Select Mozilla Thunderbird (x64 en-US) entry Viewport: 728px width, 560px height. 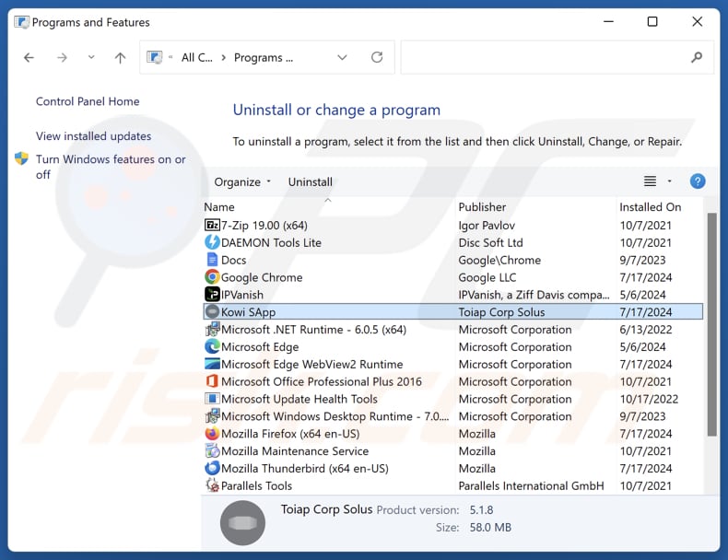[453, 468]
